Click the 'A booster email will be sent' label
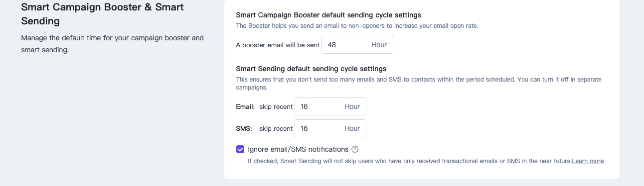Viewport: 644px width, 186px height. click(x=278, y=45)
